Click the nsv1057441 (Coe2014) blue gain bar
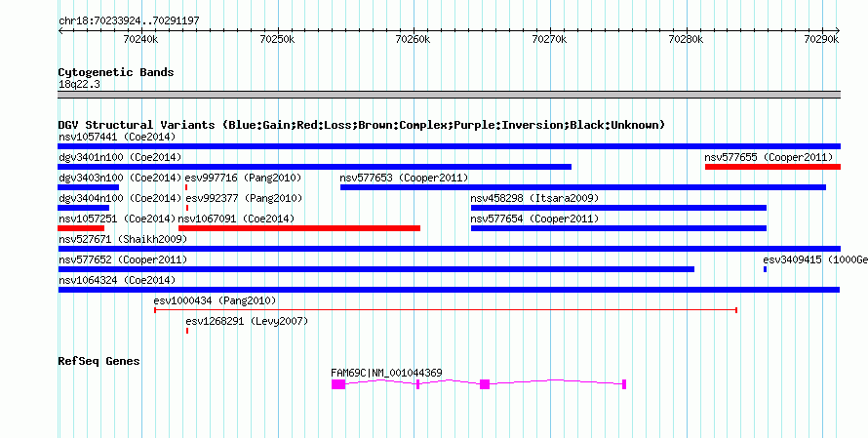868x438 pixels. point(449,146)
